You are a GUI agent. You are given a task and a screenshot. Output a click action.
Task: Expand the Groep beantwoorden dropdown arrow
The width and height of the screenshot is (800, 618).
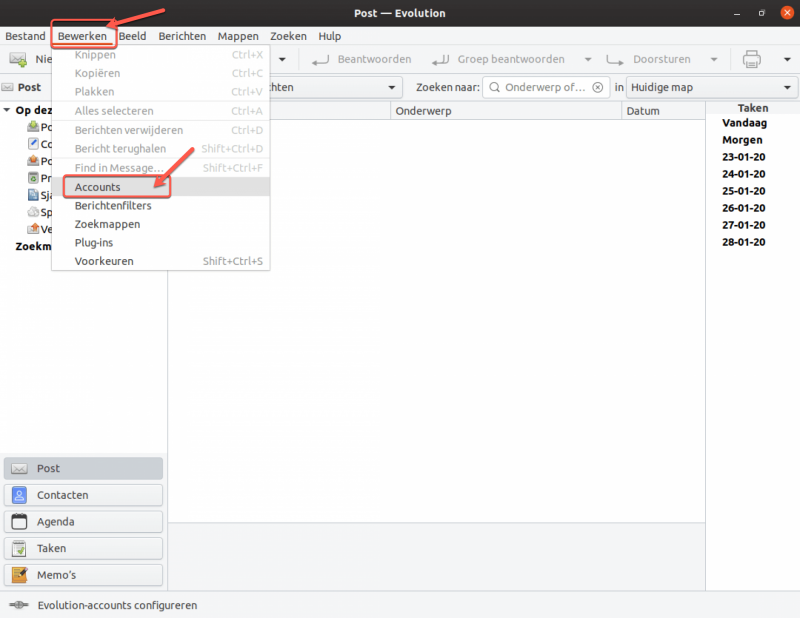click(588, 60)
